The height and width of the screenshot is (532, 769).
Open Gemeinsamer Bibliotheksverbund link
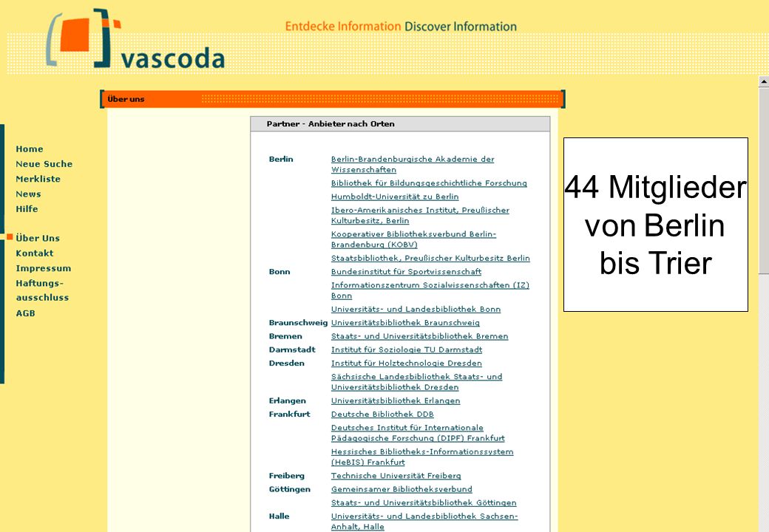(402, 489)
